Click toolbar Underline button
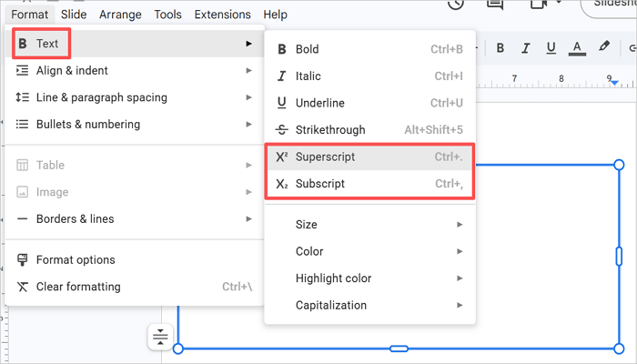 [x=551, y=48]
